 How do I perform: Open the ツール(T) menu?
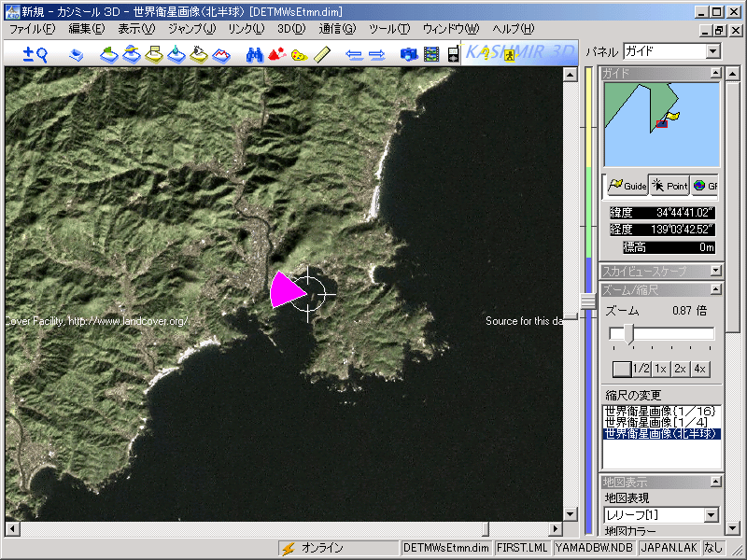coord(389,29)
